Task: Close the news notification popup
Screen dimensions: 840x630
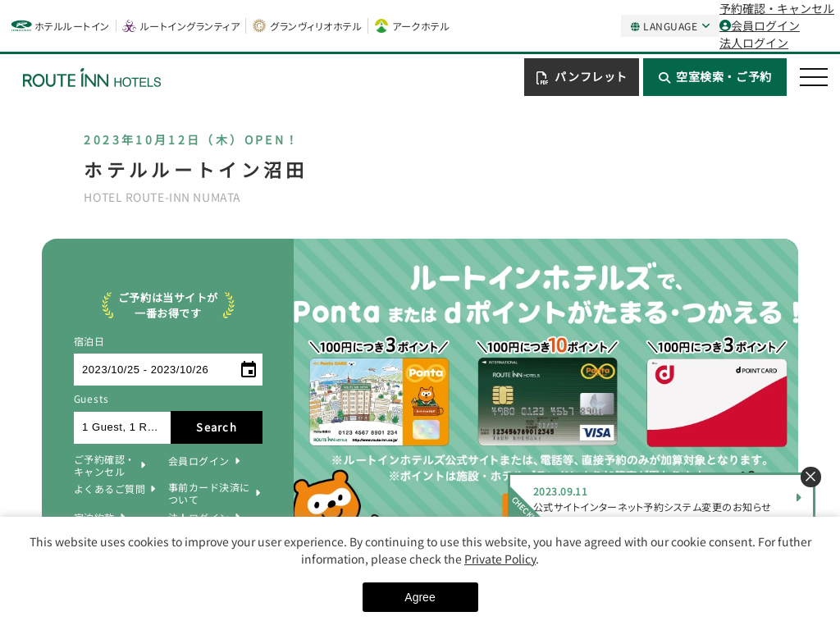Action: (x=810, y=477)
